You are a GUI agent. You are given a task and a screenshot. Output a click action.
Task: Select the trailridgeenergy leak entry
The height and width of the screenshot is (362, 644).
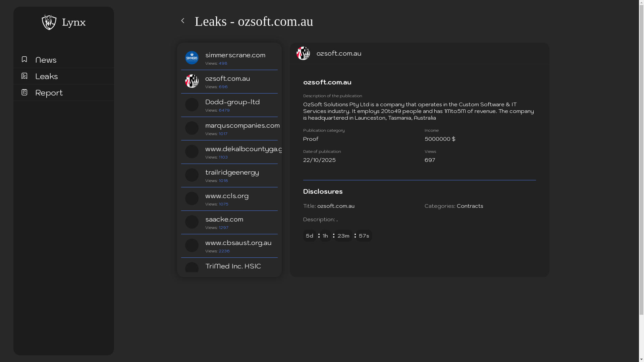[x=232, y=172]
